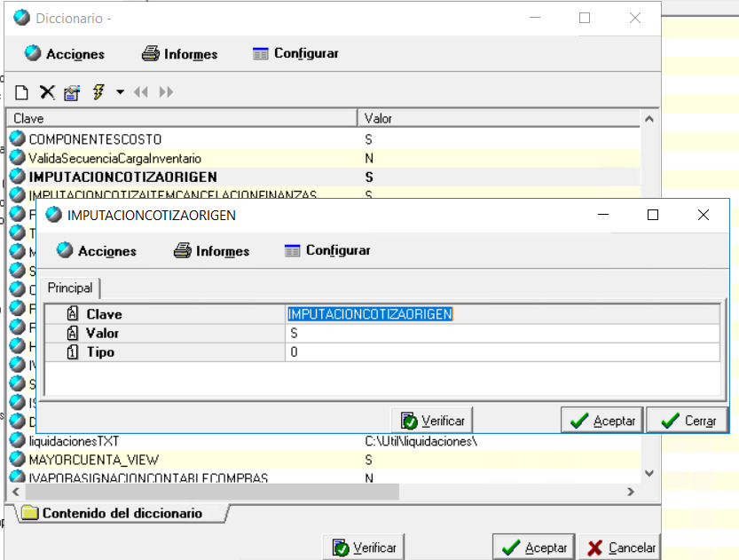The width and height of the screenshot is (739, 560).
Task: Click Cancelar button in Diccionario window
Action: [x=620, y=548]
